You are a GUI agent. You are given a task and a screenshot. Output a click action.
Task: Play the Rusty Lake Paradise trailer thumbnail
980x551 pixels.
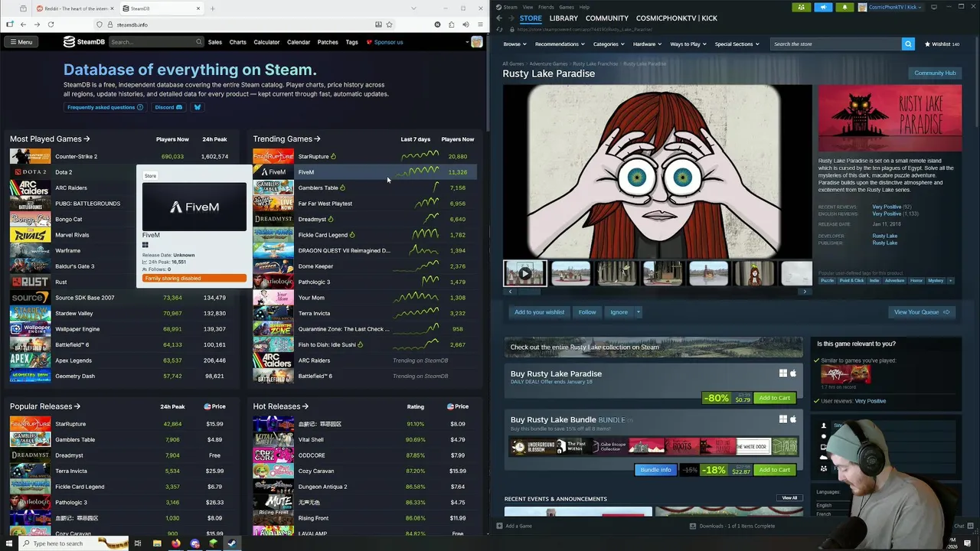tap(524, 273)
